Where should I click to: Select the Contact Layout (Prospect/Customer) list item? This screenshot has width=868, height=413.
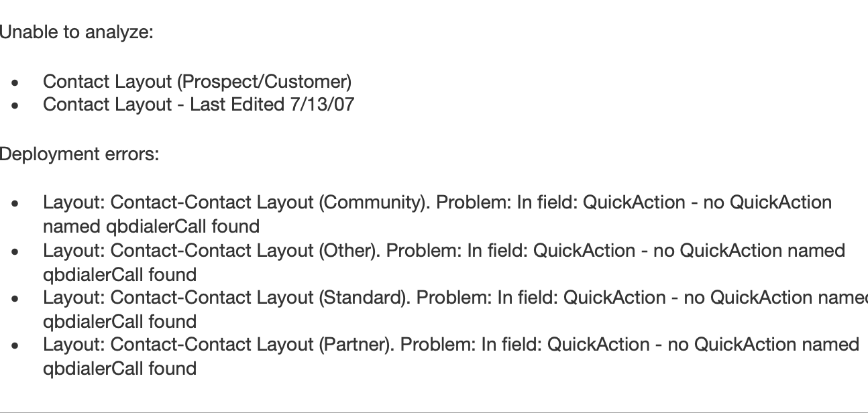197,82
